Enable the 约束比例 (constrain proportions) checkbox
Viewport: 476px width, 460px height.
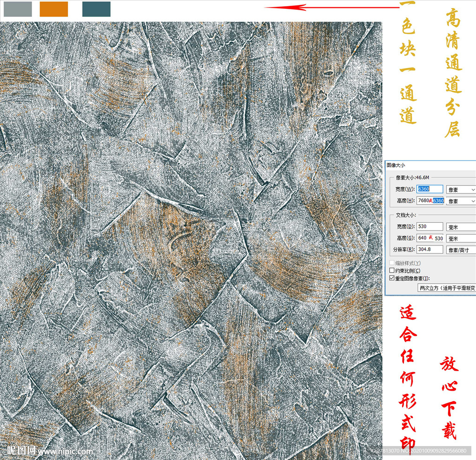coord(391,271)
